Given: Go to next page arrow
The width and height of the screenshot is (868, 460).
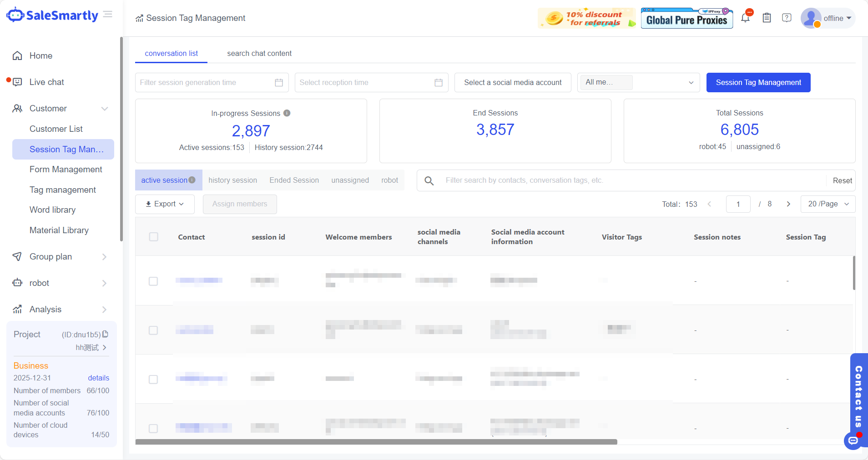Looking at the screenshot, I should point(788,204).
